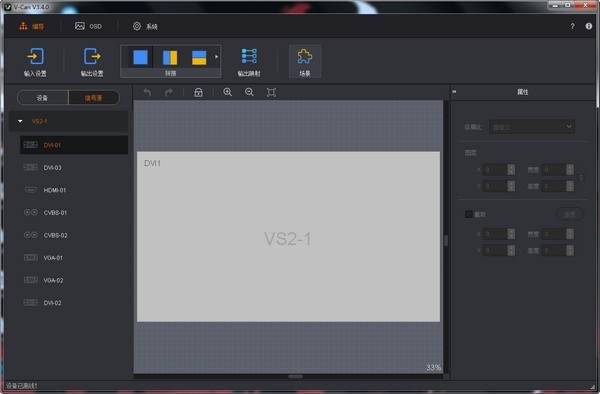
Task: Open the scene puzzle-piece icon
Action: click(x=305, y=57)
